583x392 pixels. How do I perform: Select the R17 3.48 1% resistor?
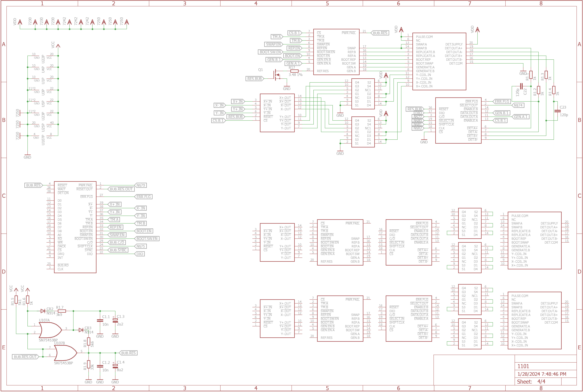coord(294,71)
